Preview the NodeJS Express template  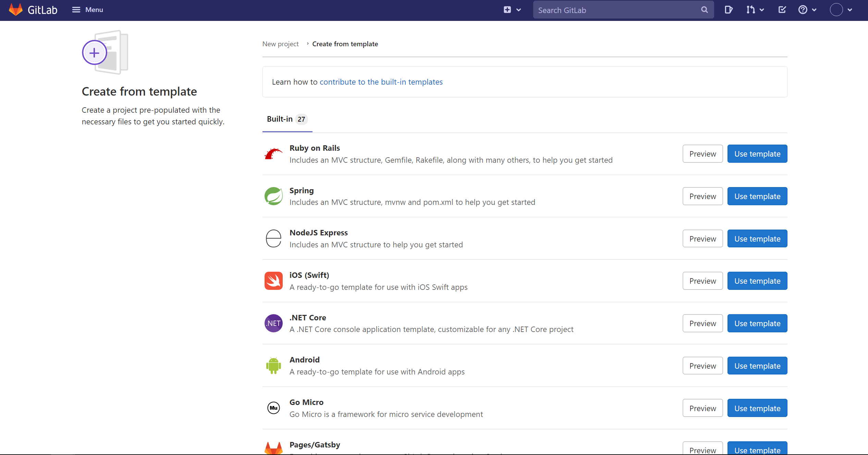(x=702, y=238)
